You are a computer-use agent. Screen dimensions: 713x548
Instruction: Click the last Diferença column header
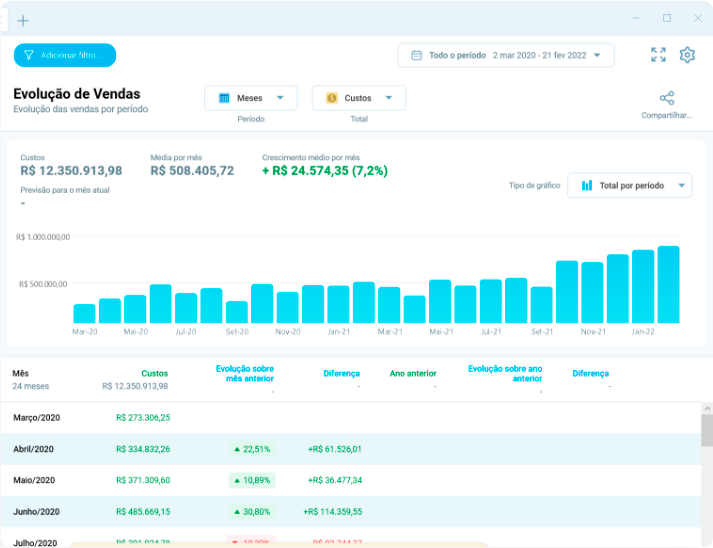click(591, 373)
